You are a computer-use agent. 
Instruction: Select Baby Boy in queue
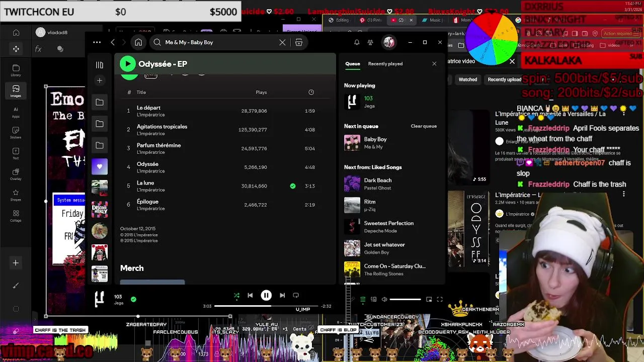click(390, 143)
